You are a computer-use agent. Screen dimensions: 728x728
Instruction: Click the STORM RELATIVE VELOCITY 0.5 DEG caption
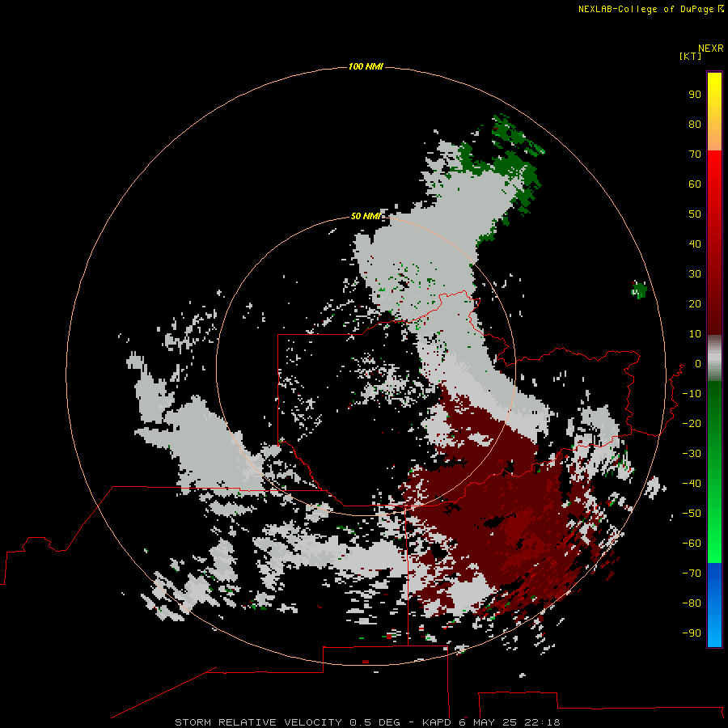point(287,722)
